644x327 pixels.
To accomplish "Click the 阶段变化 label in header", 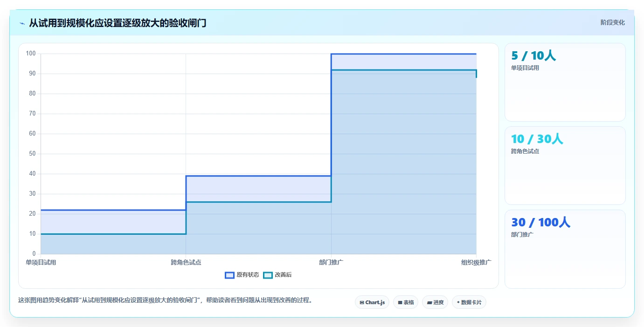I will (x=612, y=22).
